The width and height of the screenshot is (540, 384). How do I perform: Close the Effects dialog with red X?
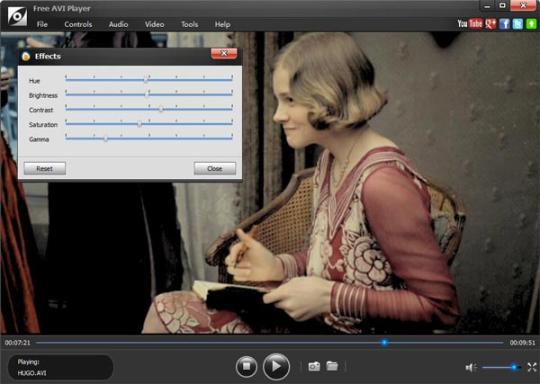[224, 53]
